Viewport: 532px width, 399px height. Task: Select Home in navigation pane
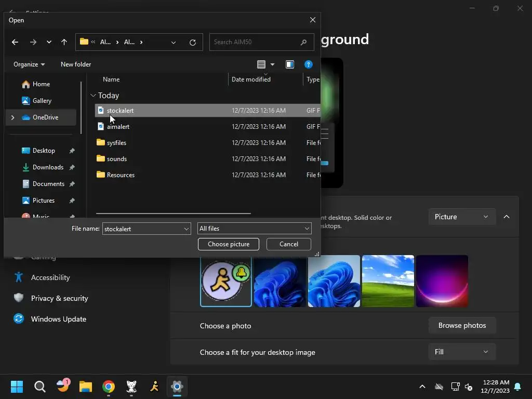(x=41, y=84)
